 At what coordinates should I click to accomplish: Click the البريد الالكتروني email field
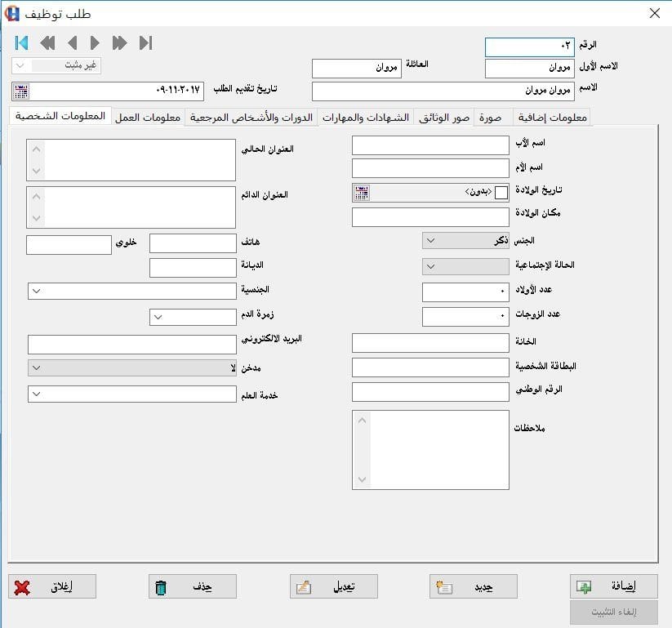(x=132, y=345)
